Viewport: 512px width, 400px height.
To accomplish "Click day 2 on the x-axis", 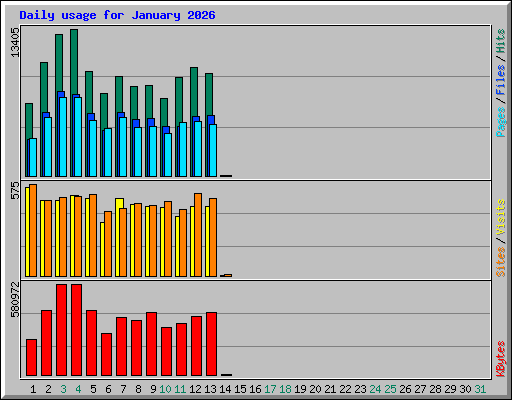I will point(48,389).
